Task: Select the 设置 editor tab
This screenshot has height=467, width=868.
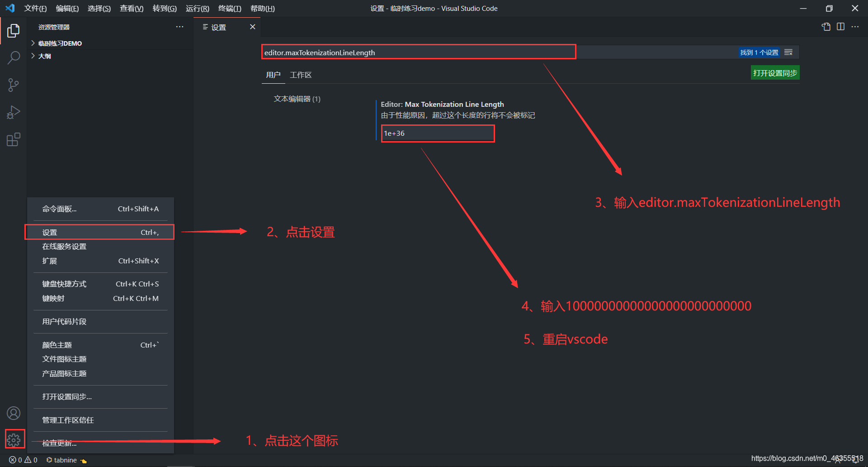Action: (227, 27)
